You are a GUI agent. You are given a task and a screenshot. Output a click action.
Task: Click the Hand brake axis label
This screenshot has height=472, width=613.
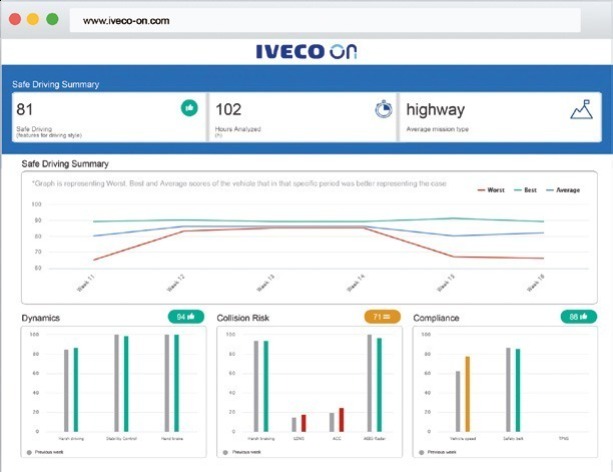(x=172, y=439)
